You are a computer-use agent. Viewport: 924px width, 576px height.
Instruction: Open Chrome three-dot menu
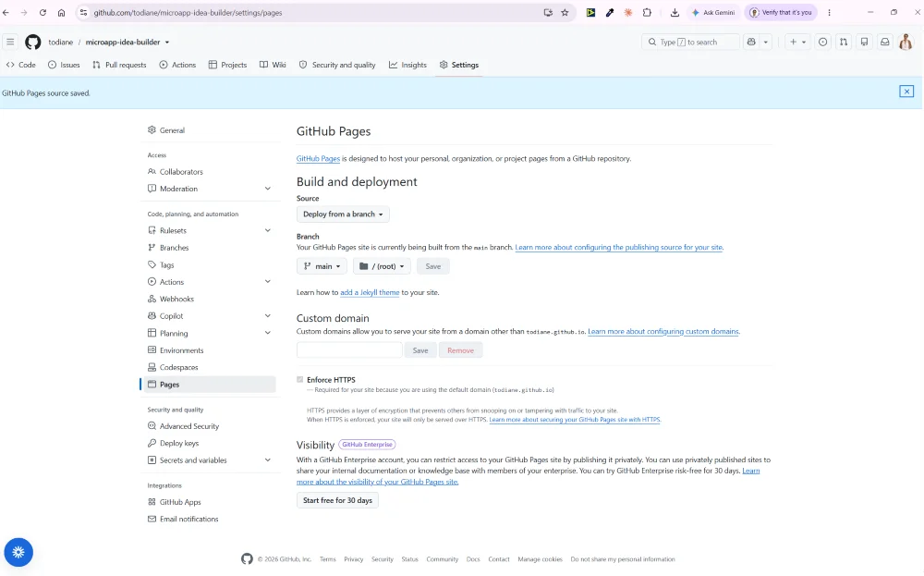coord(829,12)
